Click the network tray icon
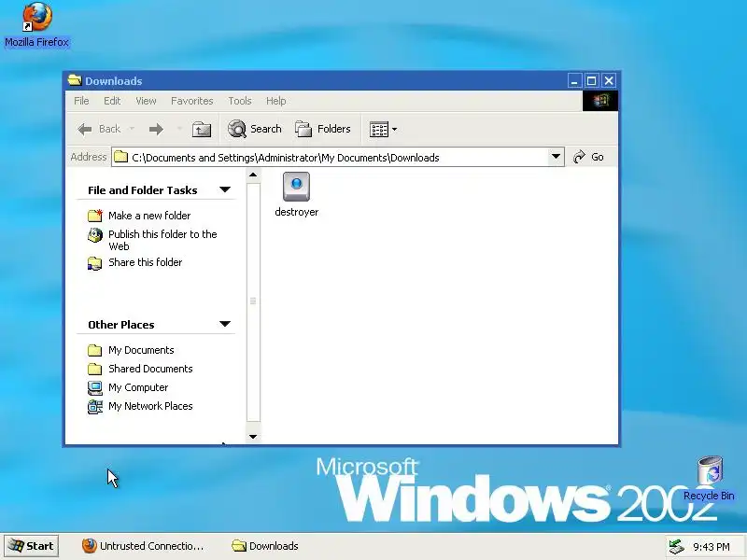Image resolution: width=747 pixels, height=560 pixels. [676, 546]
